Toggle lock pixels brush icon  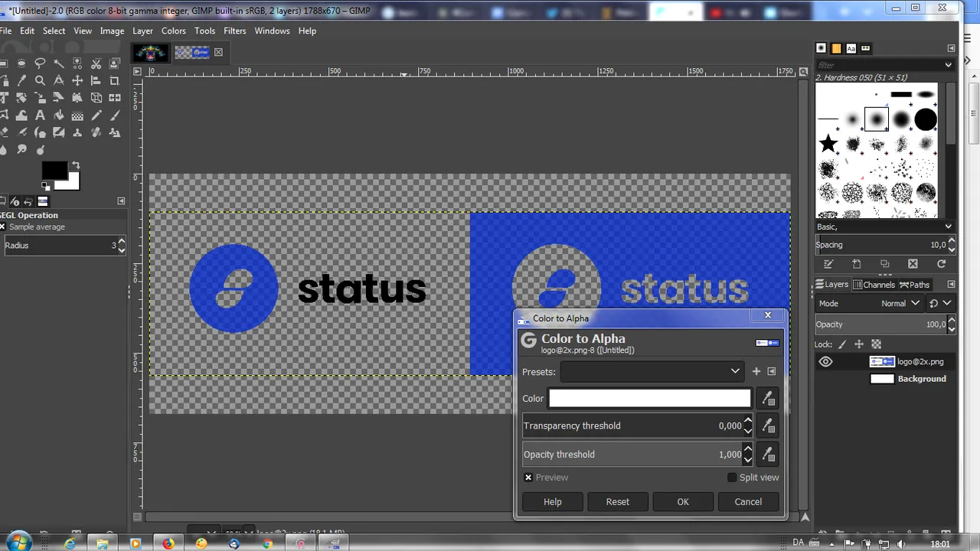pyautogui.click(x=842, y=344)
